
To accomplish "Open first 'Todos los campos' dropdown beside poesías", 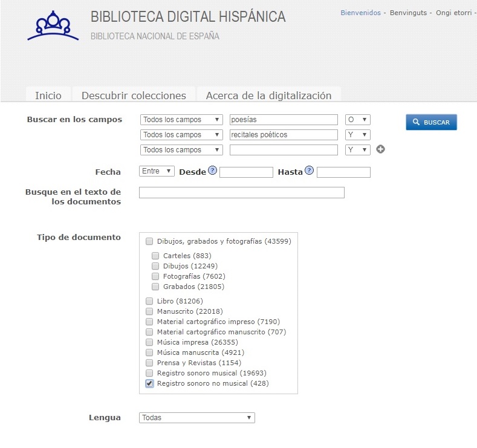I will coord(181,120).
